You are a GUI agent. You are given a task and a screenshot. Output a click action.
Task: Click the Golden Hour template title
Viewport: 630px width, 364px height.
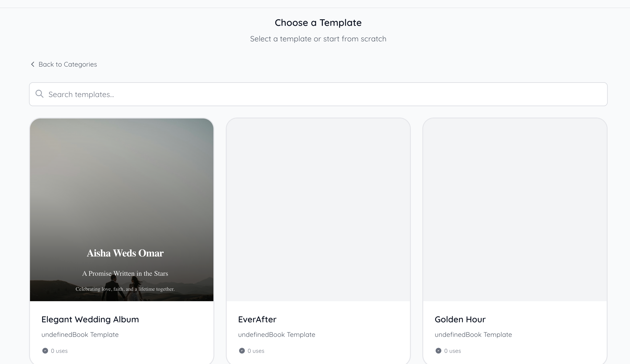(460, 320)
